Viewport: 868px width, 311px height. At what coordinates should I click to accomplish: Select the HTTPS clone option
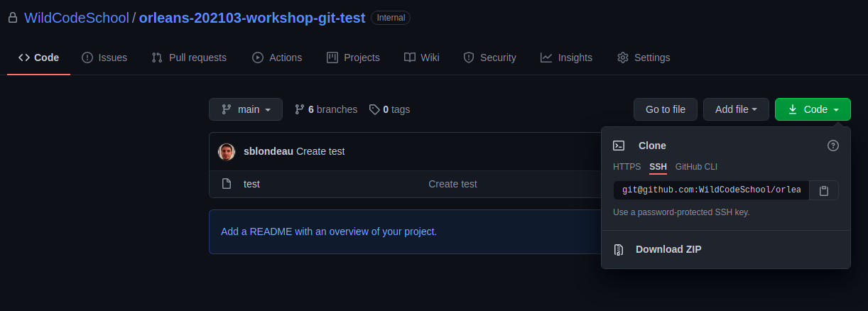coord(626,167)
